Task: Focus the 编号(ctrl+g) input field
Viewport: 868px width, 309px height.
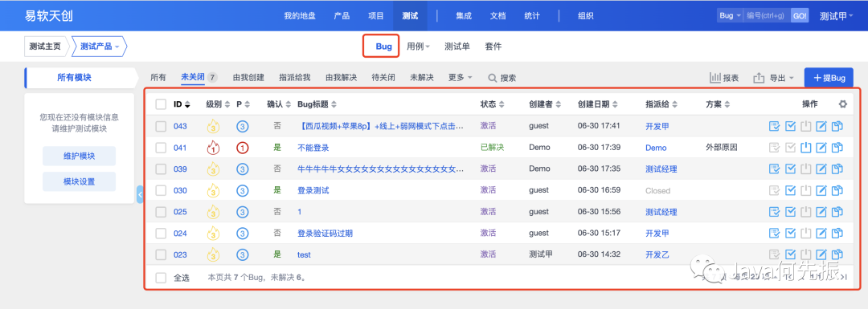Action: [767, 16]
